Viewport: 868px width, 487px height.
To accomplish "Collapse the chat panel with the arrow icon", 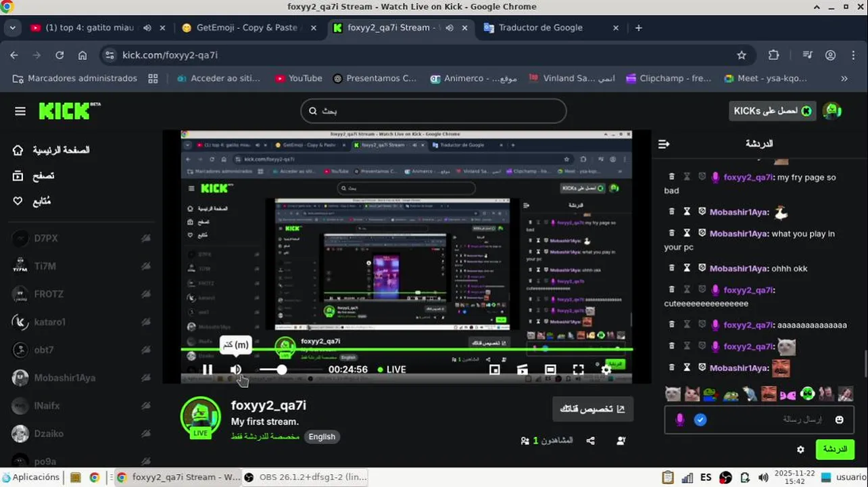I will [664, 143].
